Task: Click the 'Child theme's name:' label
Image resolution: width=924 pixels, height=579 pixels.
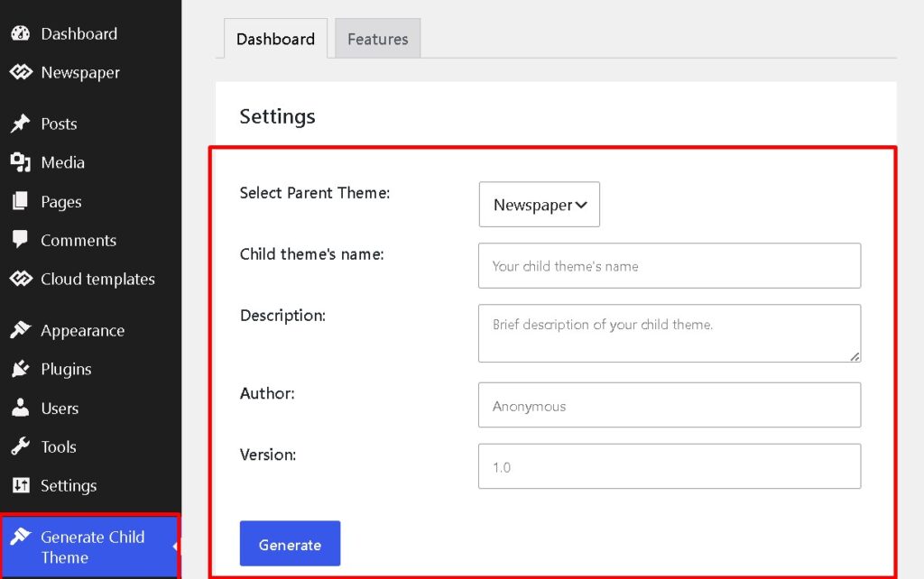Action: 311,253
